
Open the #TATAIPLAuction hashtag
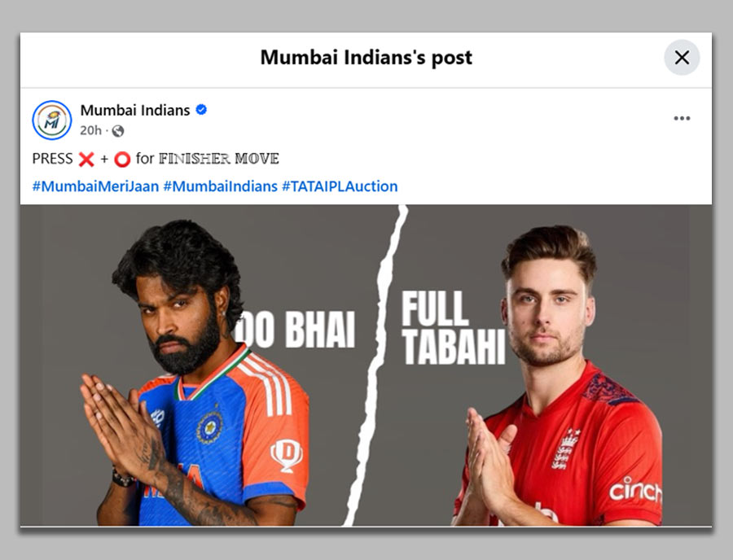click(340, 186)
